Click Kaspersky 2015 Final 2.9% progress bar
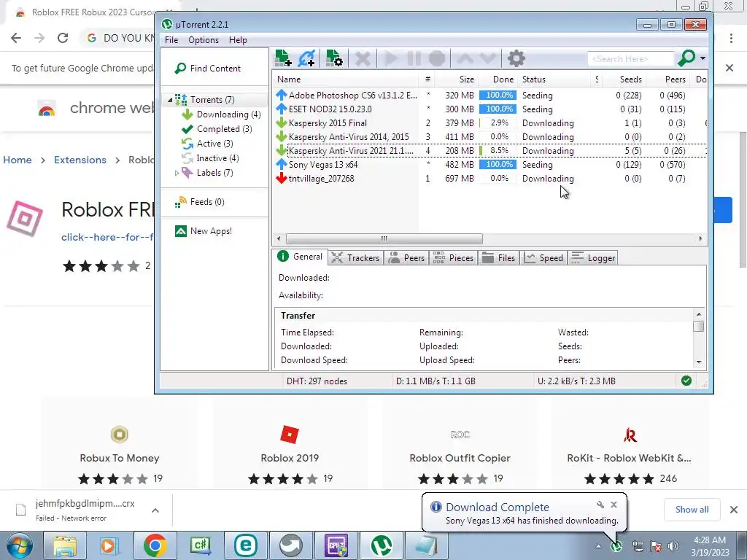Viewport: 747px width, 560px height. 498,122
